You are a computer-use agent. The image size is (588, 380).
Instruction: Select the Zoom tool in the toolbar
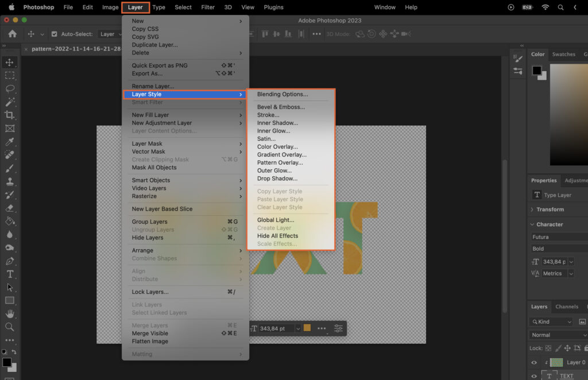[9, 328]
